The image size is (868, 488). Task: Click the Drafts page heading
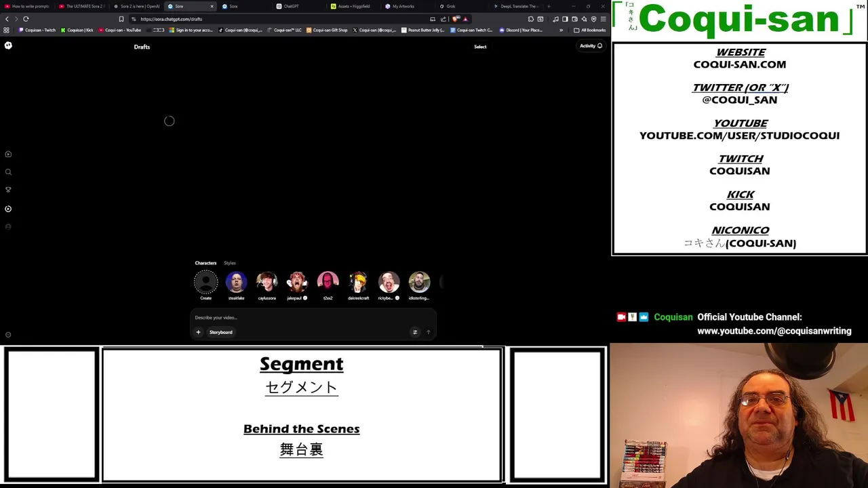pos(142,47)
